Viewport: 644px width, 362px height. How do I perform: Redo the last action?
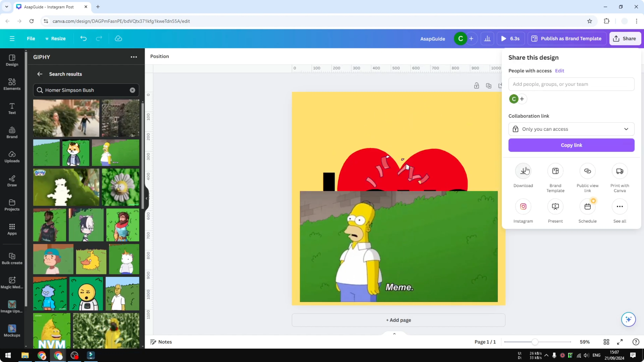point(99,38)
